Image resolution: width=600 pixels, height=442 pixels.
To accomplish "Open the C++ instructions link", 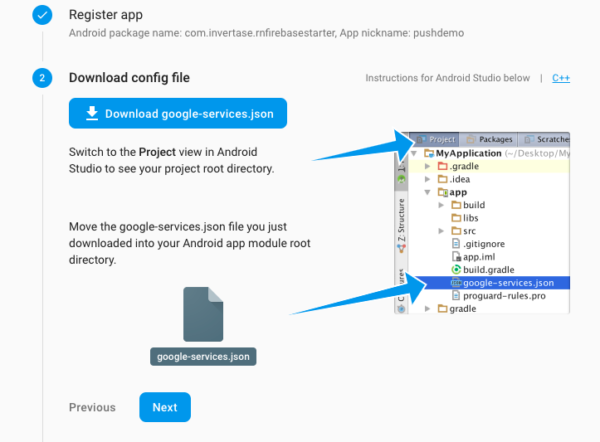I will coord(561,78).
